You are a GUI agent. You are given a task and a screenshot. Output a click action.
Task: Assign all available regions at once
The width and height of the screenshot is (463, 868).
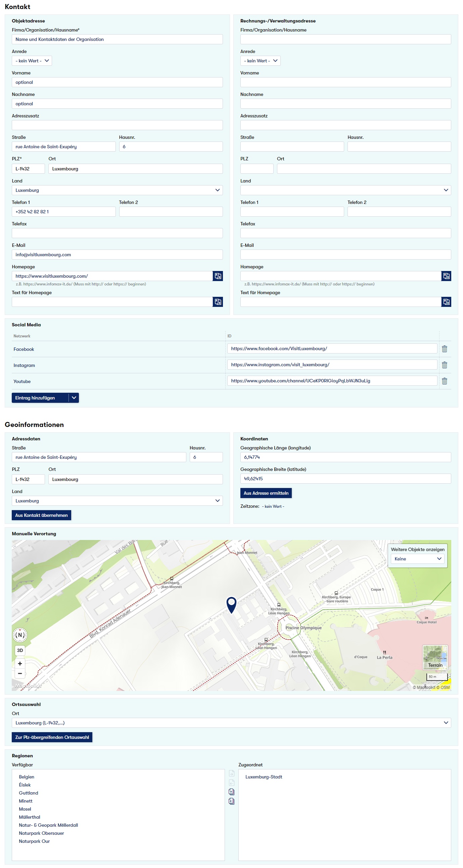coord(231,792)
